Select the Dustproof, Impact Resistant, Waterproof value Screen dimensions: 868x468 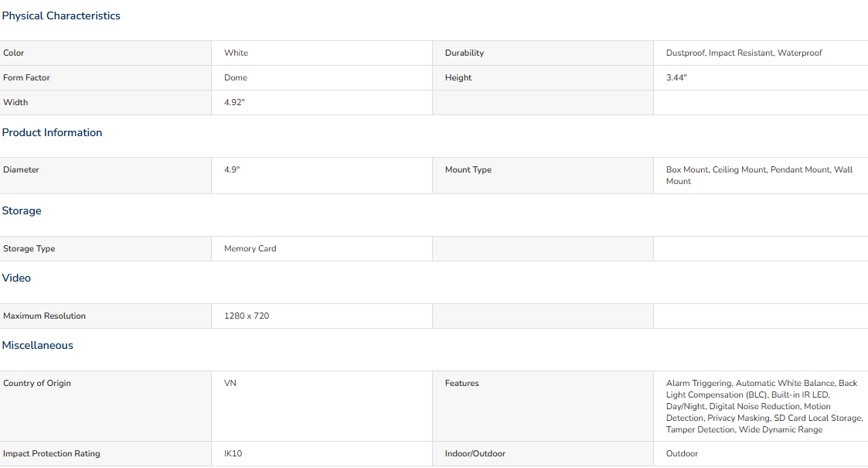744,53
